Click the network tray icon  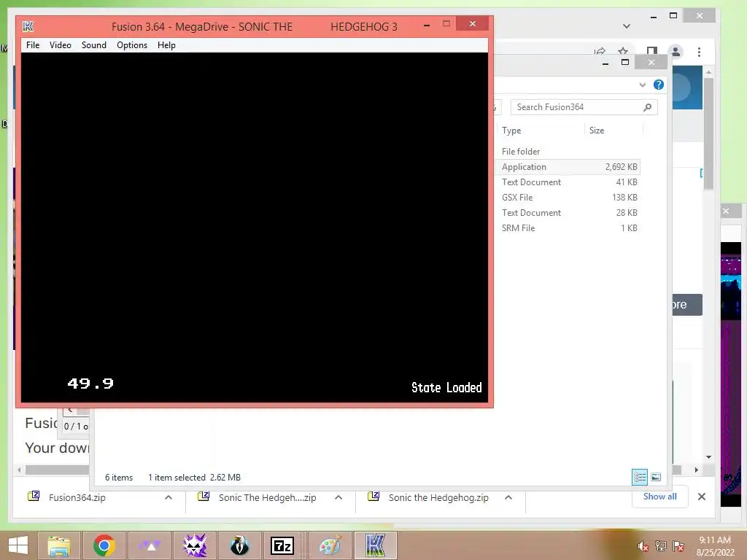click(x=660, y=546)
